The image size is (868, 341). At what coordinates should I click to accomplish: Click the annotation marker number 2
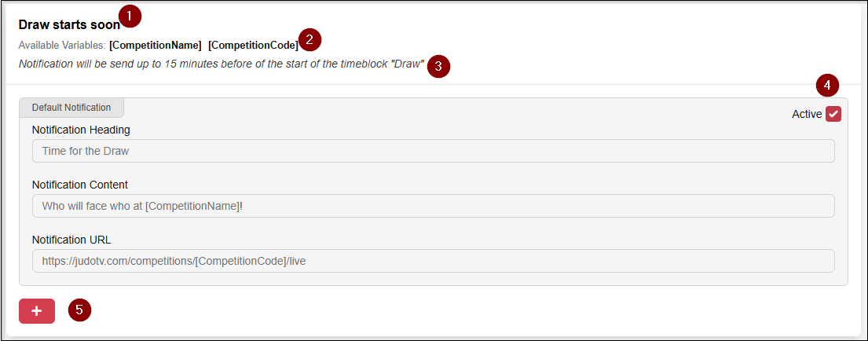tap(310, 40)
